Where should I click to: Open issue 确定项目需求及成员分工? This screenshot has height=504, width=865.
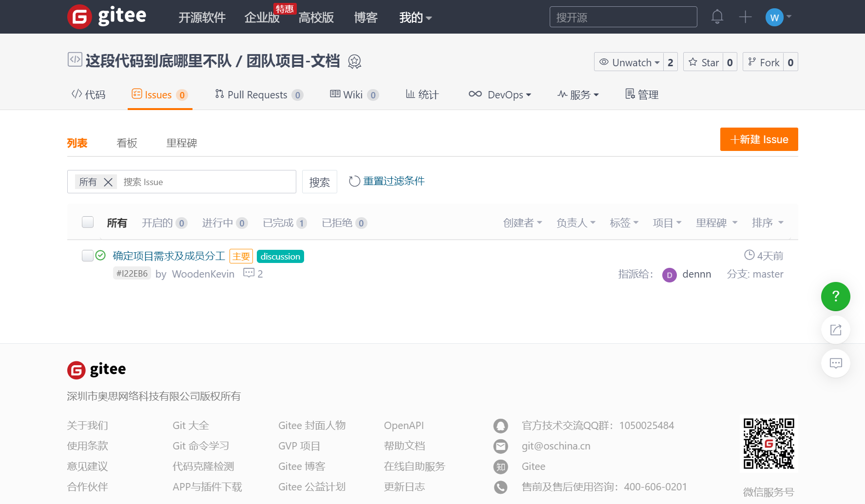pos(169,256)
